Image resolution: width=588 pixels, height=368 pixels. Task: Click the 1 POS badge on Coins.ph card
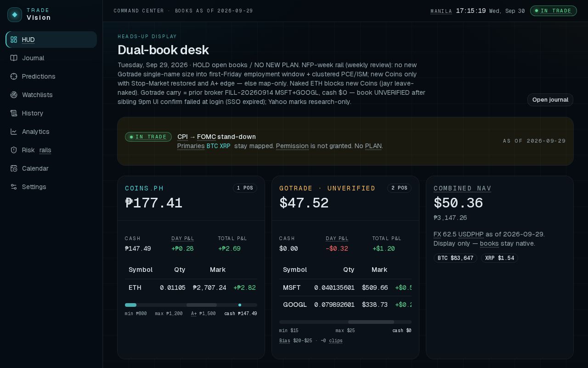coord(245,188)
